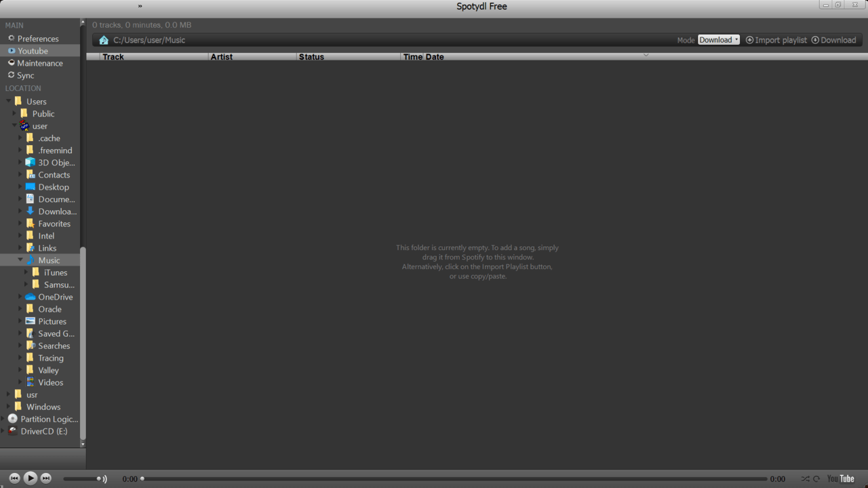Select the Samsung subfolder under Music

[59, 285]
